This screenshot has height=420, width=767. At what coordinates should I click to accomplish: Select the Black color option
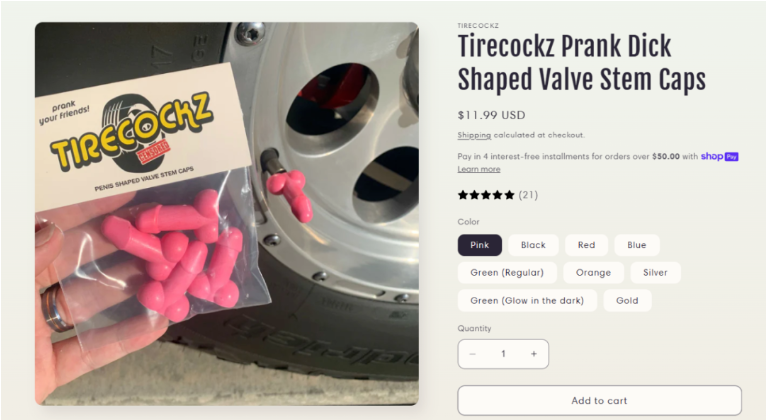533,245
